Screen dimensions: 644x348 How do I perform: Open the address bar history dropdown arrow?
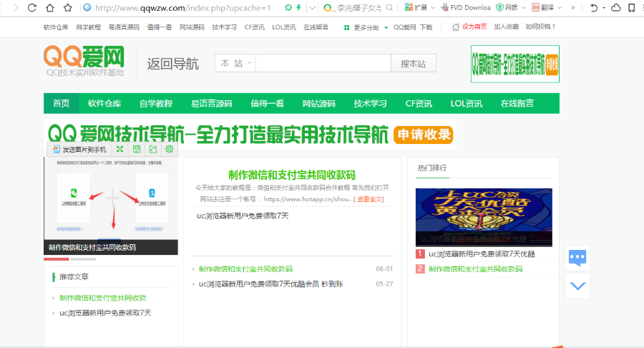coord(312,7)
